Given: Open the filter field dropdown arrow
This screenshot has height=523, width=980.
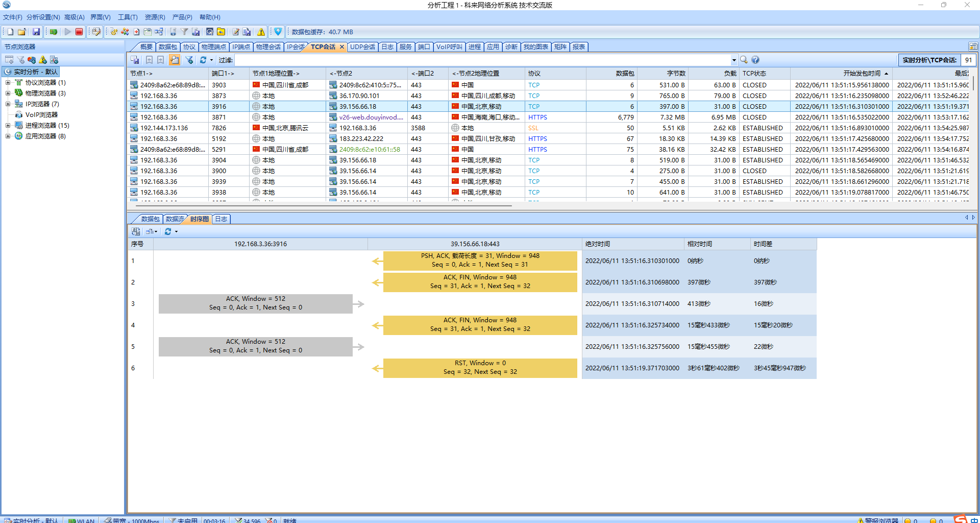Looking at the screenshot, I should (734, 60).
